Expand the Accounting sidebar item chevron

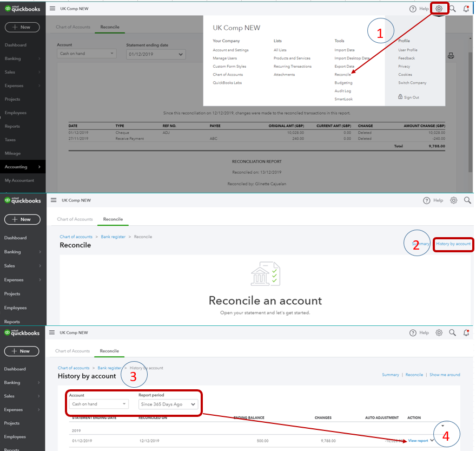[x=39, y=167]
